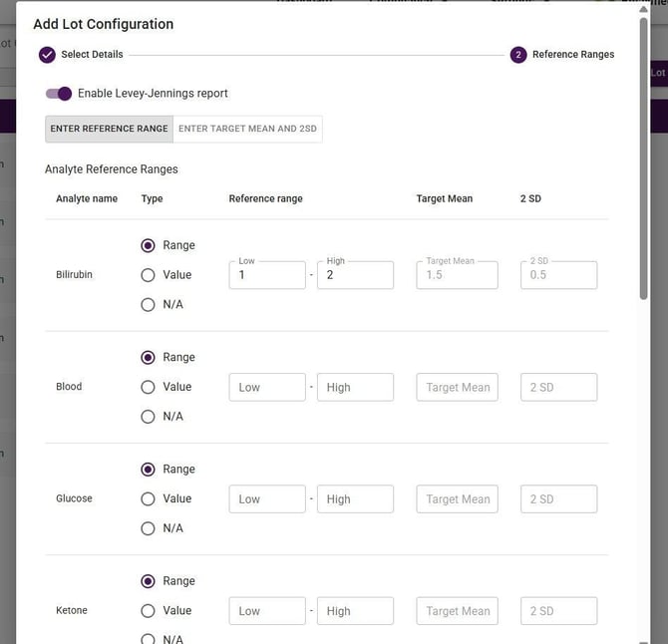Screen dimensions: 668x644
Task: Choose Value type for Ketone
Action: tap(149, 610)
